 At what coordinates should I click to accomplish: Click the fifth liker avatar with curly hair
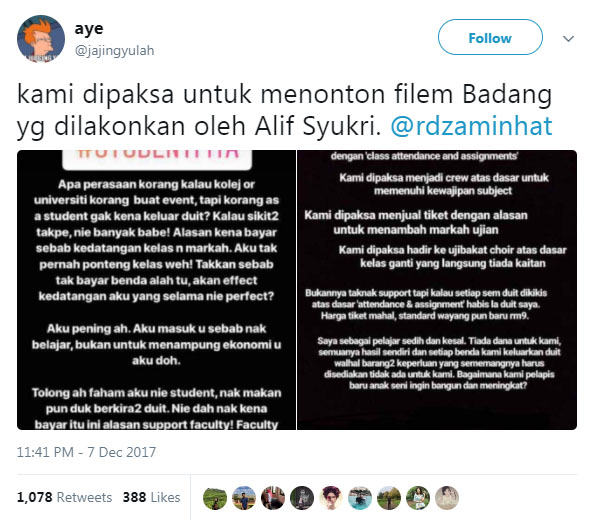pyautogui.click(x=331, y=498)
